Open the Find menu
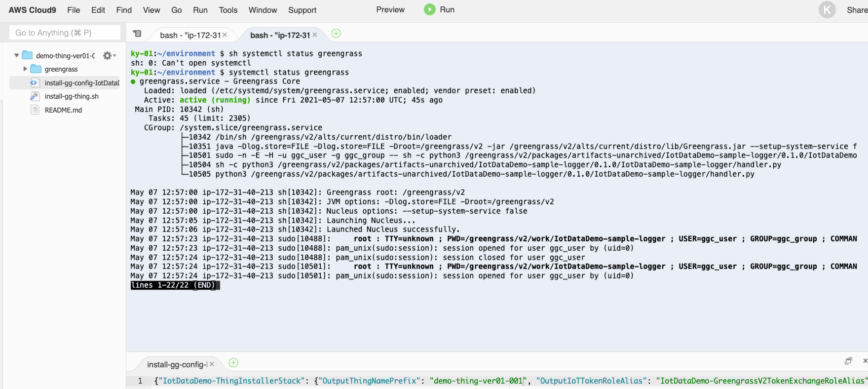This screenshot has width=868, height=389. [x=124, y=10]
